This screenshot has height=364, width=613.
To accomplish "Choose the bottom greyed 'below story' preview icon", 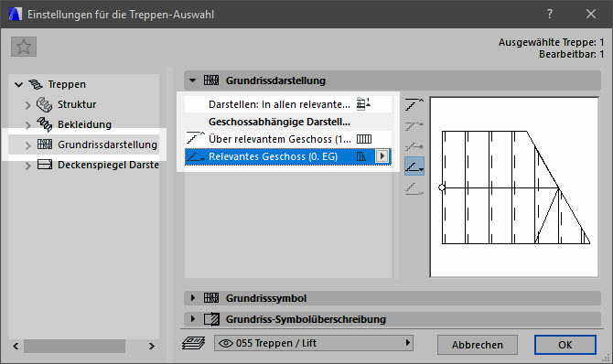I will (414, 188).
